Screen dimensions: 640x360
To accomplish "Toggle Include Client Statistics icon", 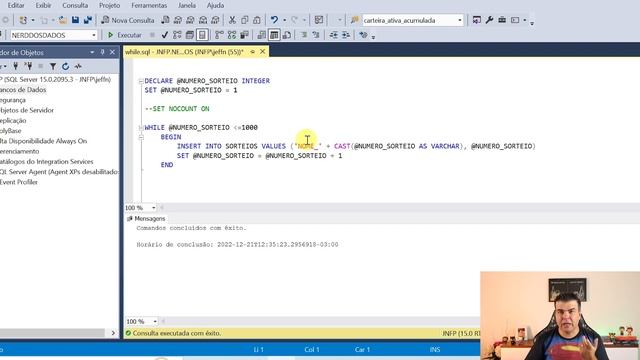I will 244,35.
